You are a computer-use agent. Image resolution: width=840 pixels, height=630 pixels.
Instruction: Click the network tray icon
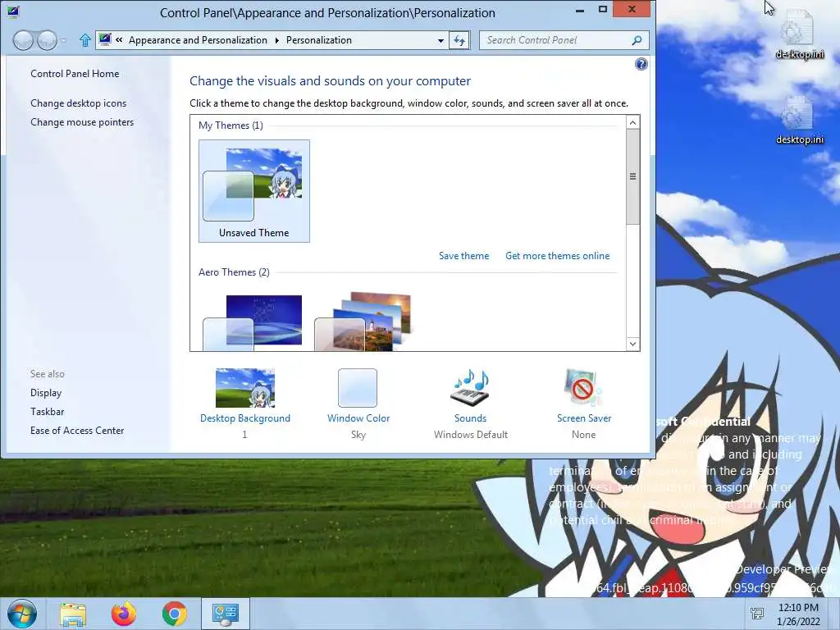(x=757, y=614)
